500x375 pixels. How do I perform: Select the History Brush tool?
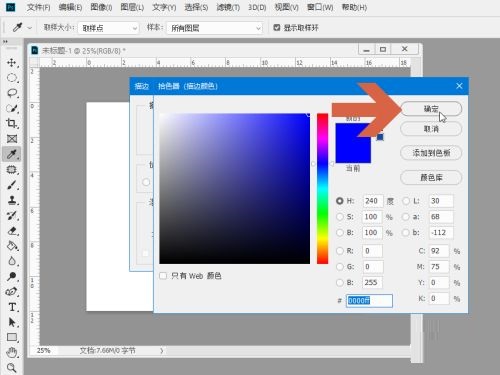coord(12,216)
